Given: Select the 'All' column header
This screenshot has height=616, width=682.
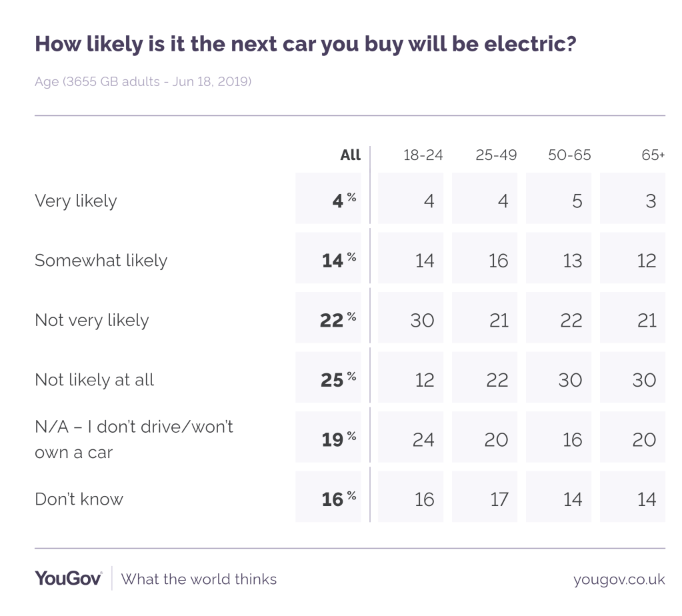Looking at the screenshot, I should tap(350, 155).
